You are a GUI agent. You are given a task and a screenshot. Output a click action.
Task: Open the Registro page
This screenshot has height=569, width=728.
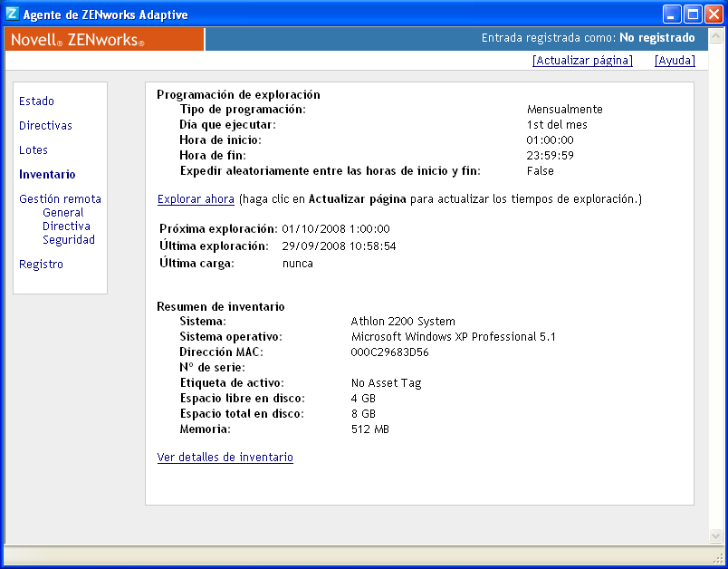[41, 265]
